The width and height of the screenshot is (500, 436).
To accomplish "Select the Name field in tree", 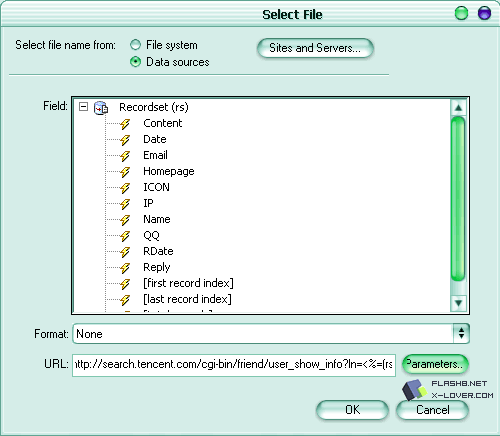I will tap(157, 219).
